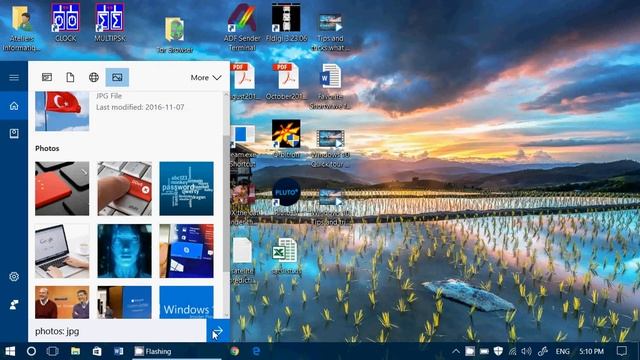Show hidden system tray icons

(x=456, y=351)
